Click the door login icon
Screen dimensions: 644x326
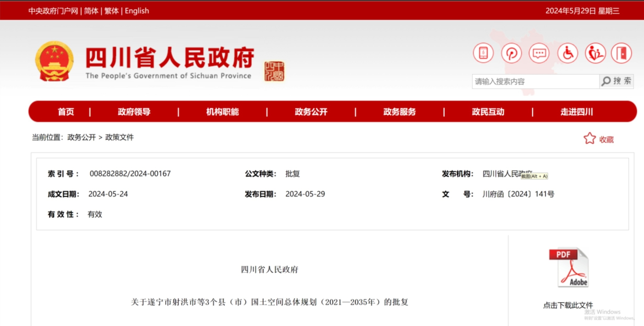pyautogui.click(x=622, y=53)
